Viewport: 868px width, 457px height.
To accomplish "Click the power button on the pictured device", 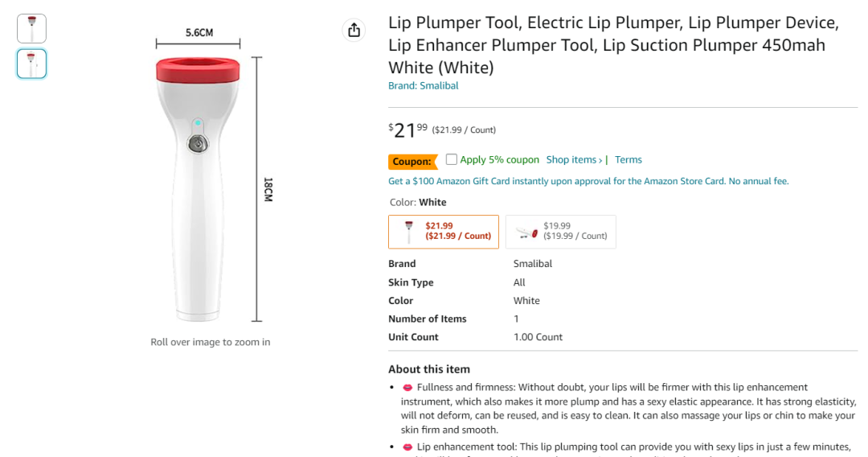I will tap(197, 143).
